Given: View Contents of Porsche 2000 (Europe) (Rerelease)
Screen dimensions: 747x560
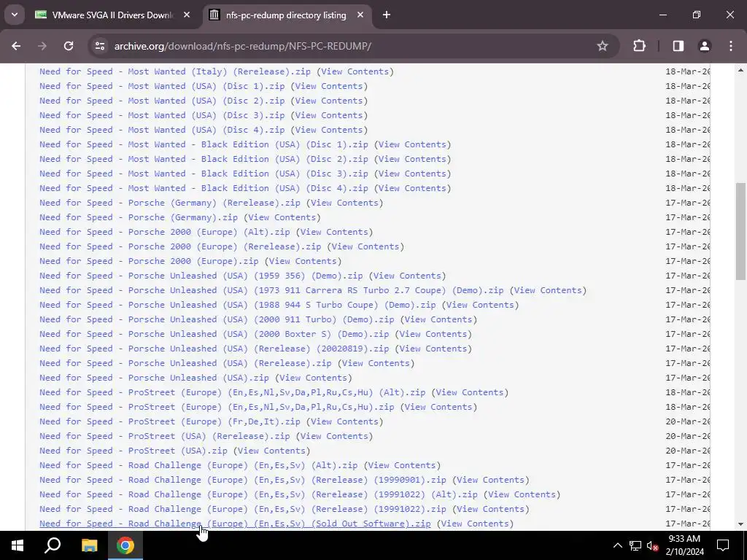Looking at the screenshot, I should click(x=365, y=246).
